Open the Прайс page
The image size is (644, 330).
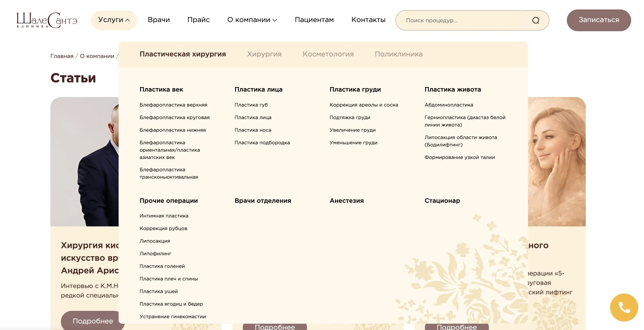click(x=199, y=20)
